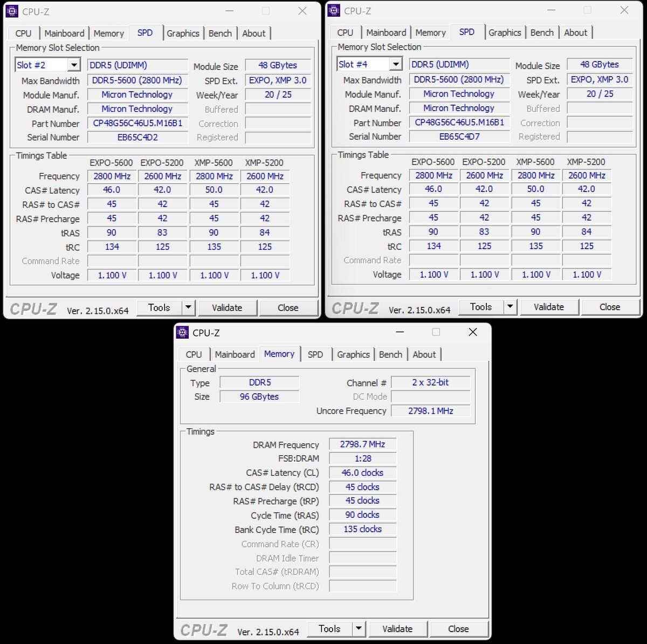The width and height of the screenshot is (647, 644).
Task: Click Cycle Time (tRAS) 90 clocks value
Action: [362, 515]
